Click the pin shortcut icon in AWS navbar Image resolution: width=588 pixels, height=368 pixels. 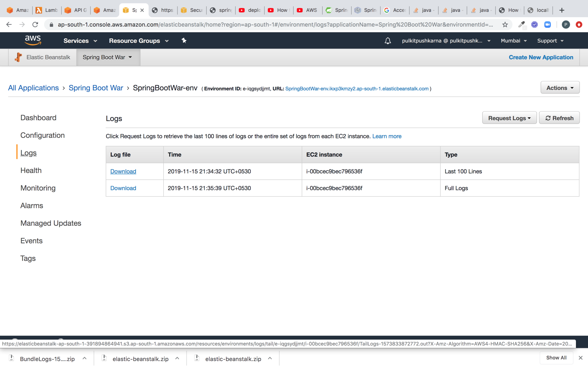pos(184,41)
